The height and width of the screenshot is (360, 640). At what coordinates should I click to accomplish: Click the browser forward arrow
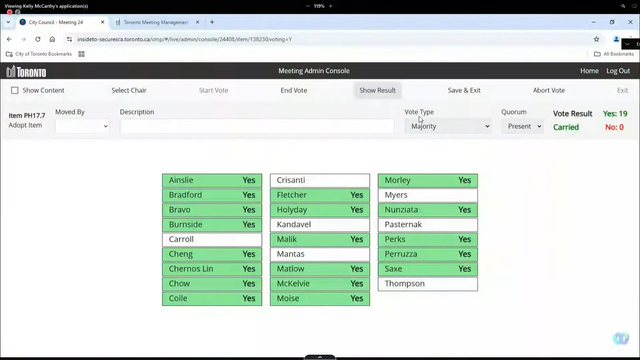[x=23, y=39]
